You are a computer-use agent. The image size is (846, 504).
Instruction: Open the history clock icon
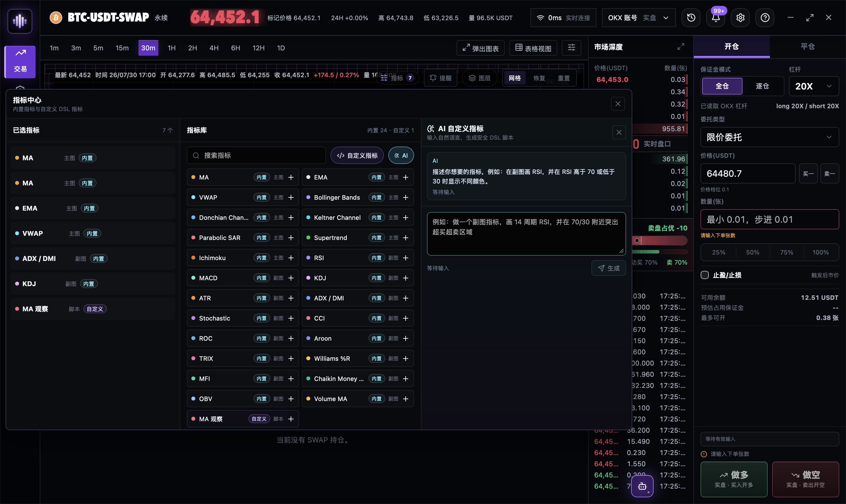pyautogui.click(x=691, y=18)
